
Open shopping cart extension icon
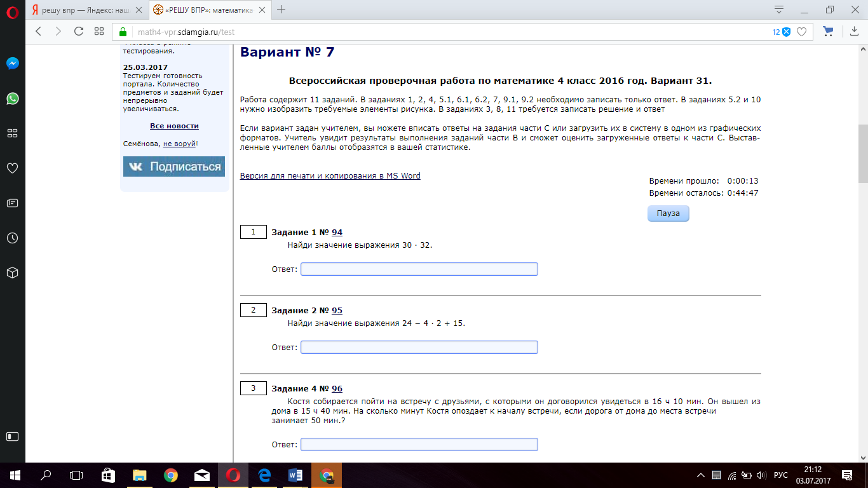pos(828,31)
